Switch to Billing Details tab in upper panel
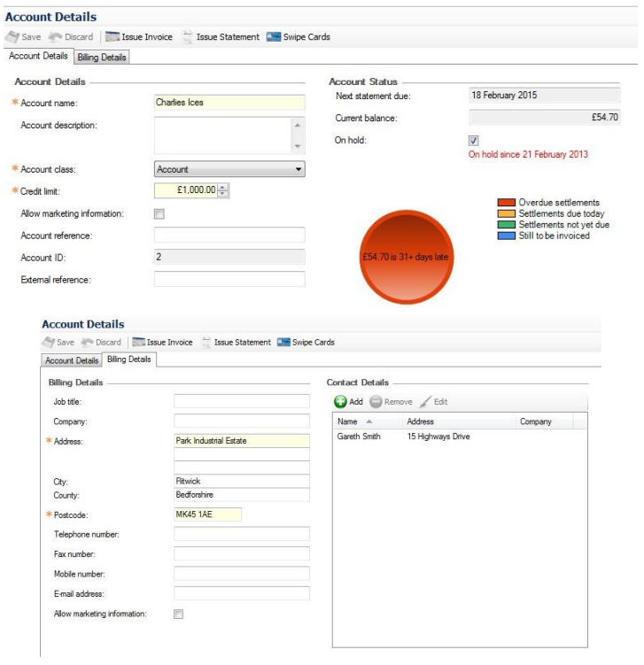Image resolution: width=644 pixels, height=665 pixels. (x=102, y=58)
